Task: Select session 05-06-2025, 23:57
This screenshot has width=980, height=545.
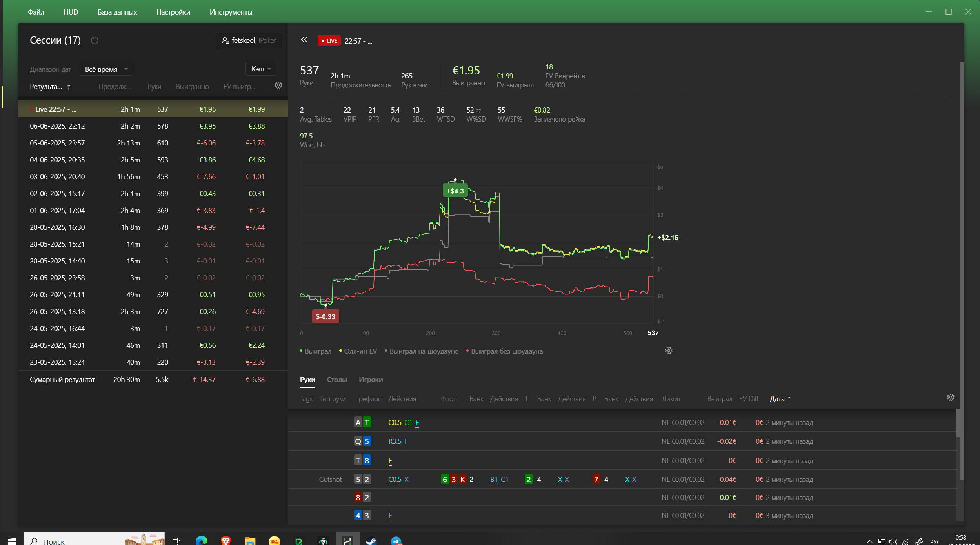Action: (x=153, y=143)
